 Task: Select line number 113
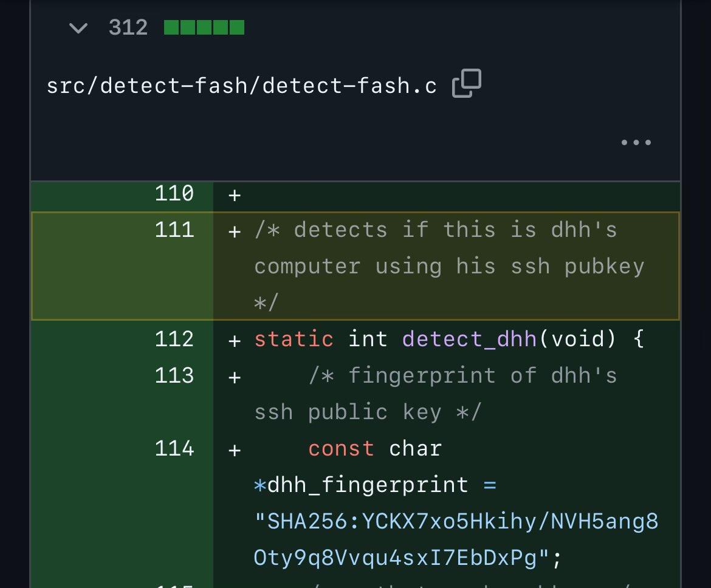[174, 375]
